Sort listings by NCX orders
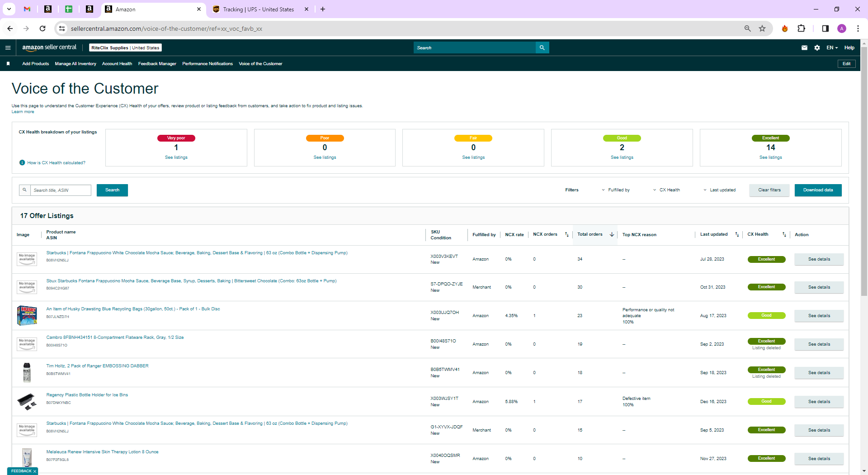This screenshot has height=475, width=868. click(x=567, y=234)
